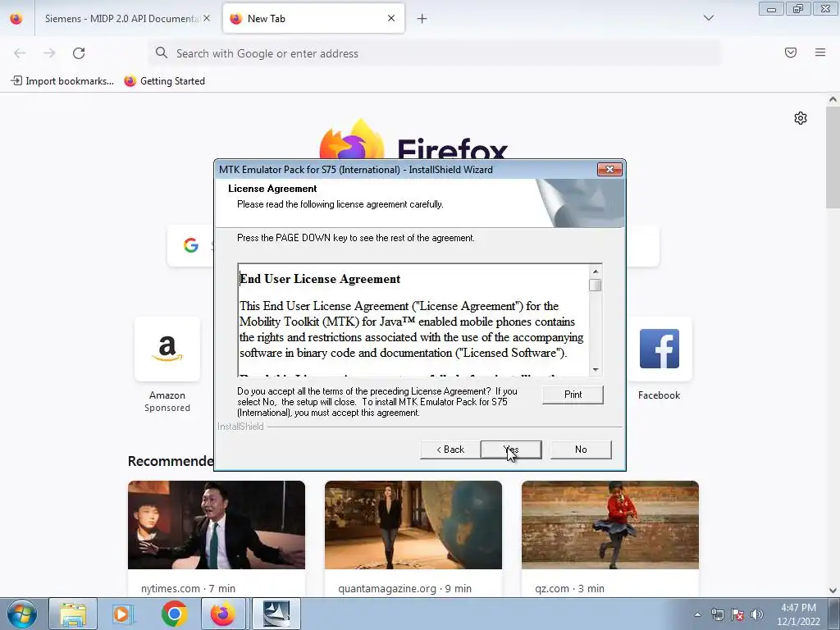Switch to Firefox taskbar button
The image size is (840, 630).
point(223,614)
